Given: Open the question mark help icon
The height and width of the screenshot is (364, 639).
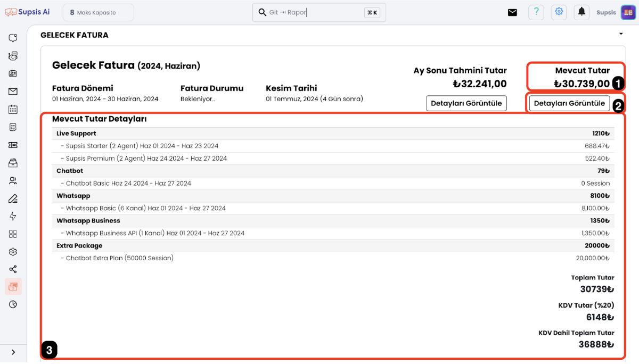Looking at the screenshot, I should pyautogui.click(x=536, y=12).
